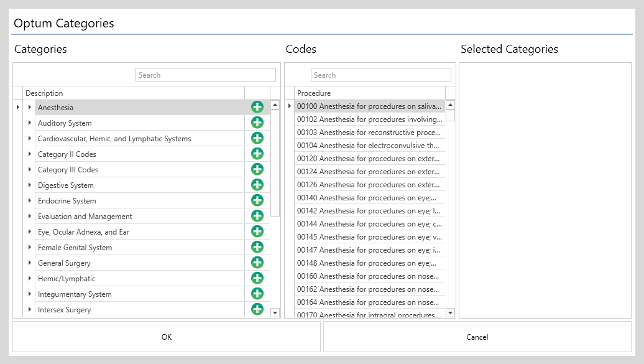Expand the Auditory System node
Image resolution: width=644 pixels, height=364 pixels.
pos(30,123)
